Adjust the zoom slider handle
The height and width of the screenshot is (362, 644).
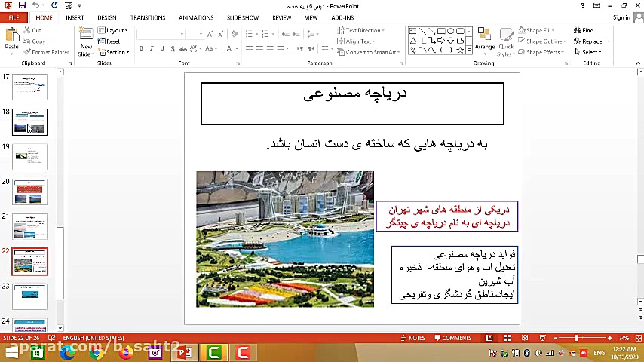[576, 338]
